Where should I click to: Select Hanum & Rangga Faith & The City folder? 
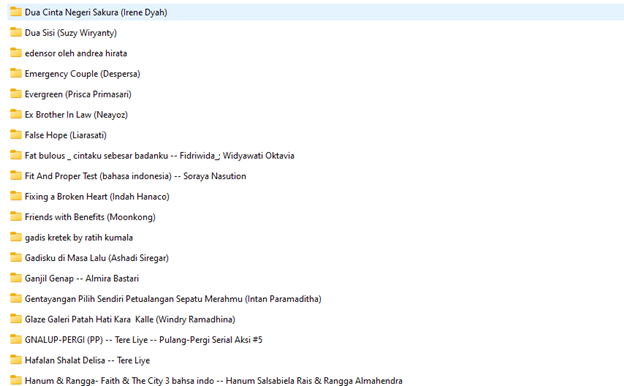click(213, 381)
